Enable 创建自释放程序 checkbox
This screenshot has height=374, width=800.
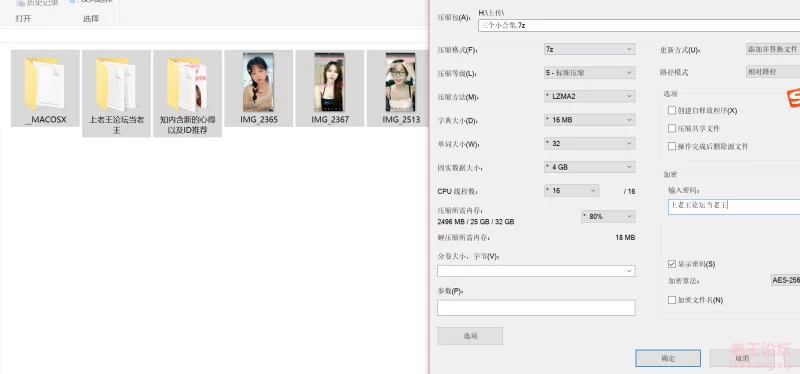[671, 110]
